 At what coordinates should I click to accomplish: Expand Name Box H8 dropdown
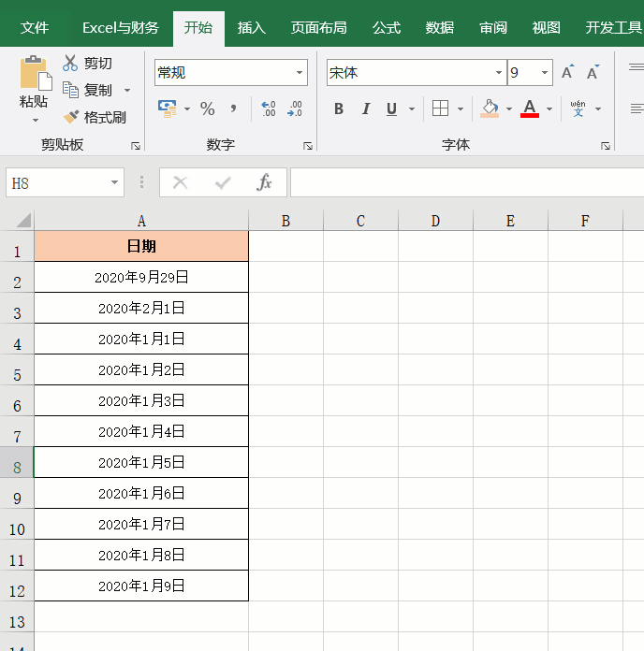[114, 182]
